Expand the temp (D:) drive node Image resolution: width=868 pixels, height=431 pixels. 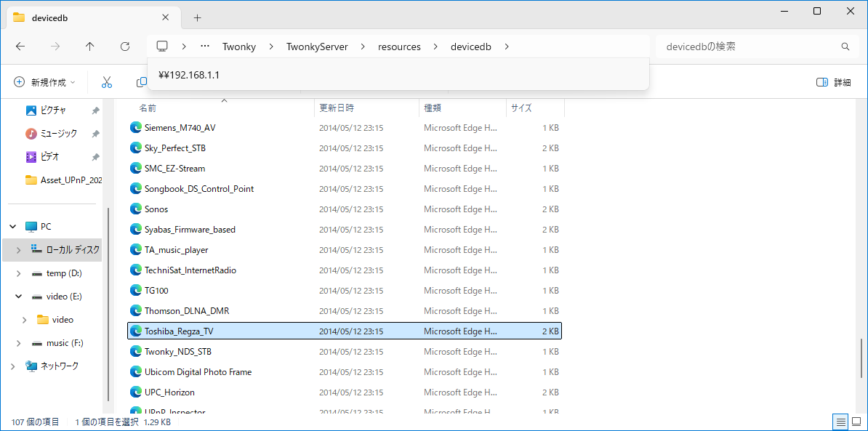click(x=19, y=273)
